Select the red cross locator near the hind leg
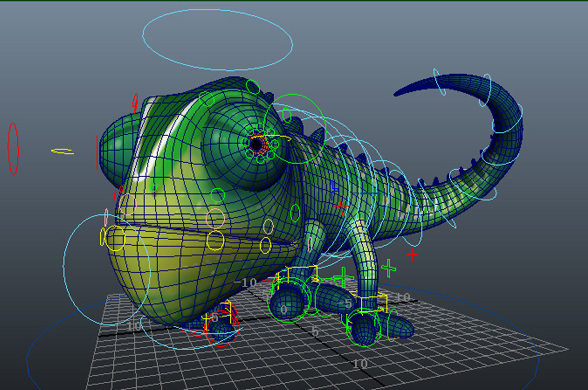The height and width of the screenshot is (390, 588). click(412, 254)
